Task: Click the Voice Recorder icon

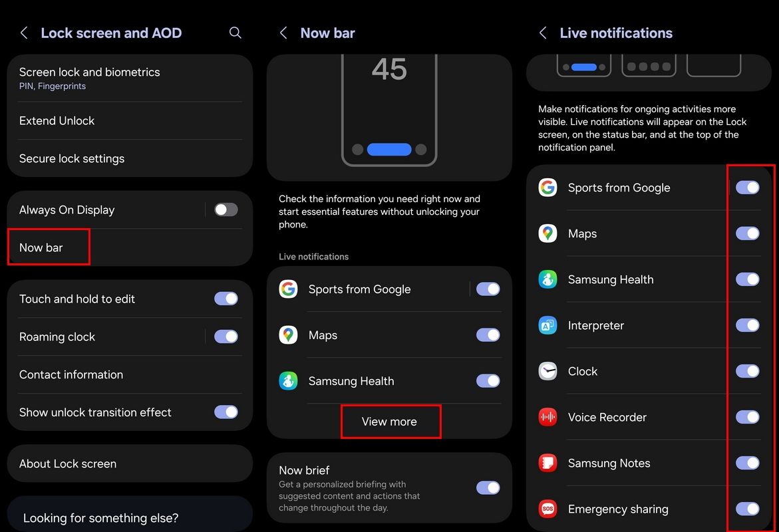Action: tap(547, 417)
